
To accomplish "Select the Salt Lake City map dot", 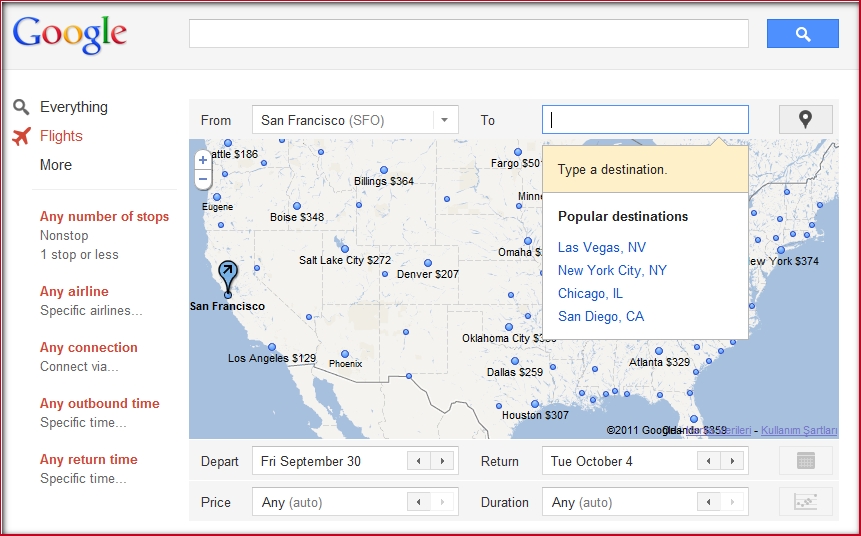I will coord(345,249).
